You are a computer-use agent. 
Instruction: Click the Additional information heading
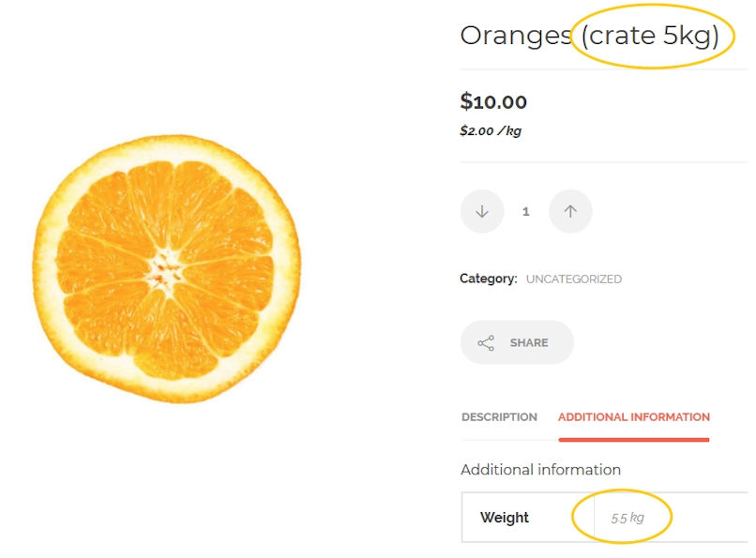pyautogui.click(x=540, y=469)
